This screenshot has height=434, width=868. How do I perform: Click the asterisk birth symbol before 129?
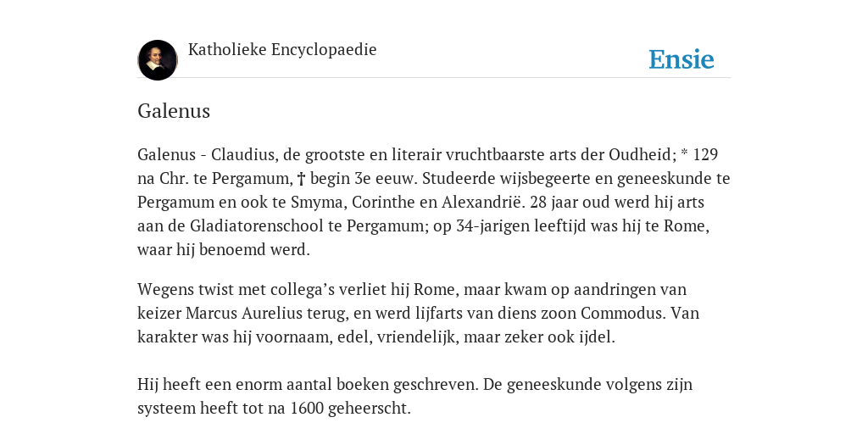[x=684, y=153]
